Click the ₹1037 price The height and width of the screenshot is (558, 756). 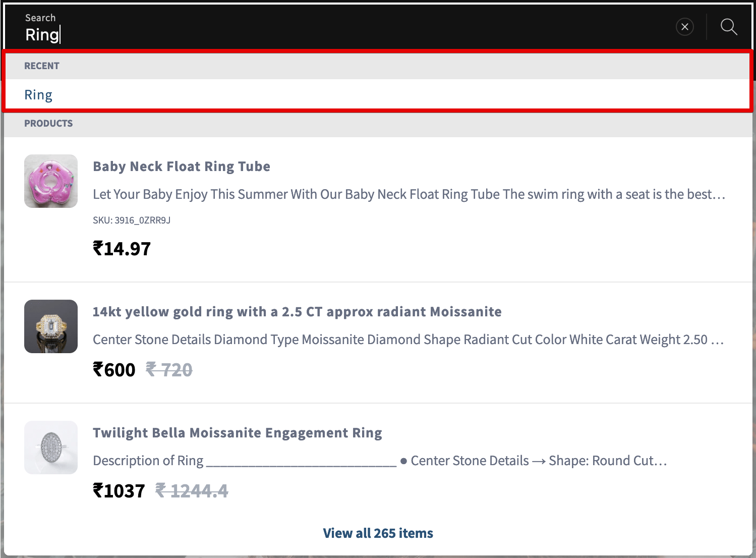tap(119, 491)
